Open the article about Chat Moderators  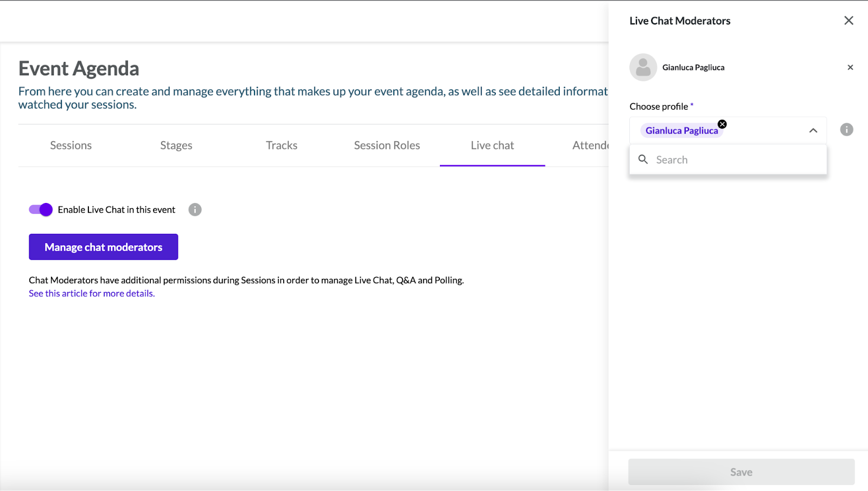coord(91,293)
